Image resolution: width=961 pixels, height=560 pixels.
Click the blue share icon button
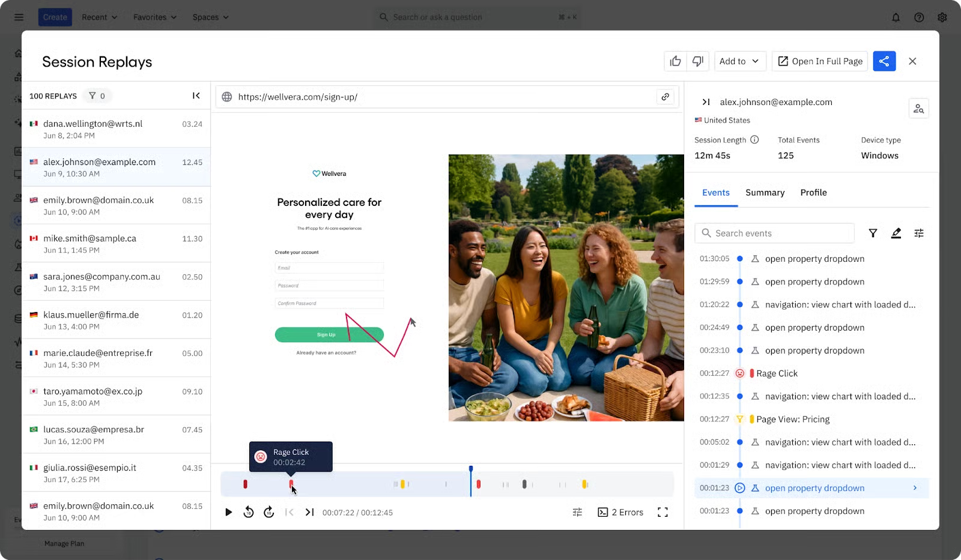(884, 61)
